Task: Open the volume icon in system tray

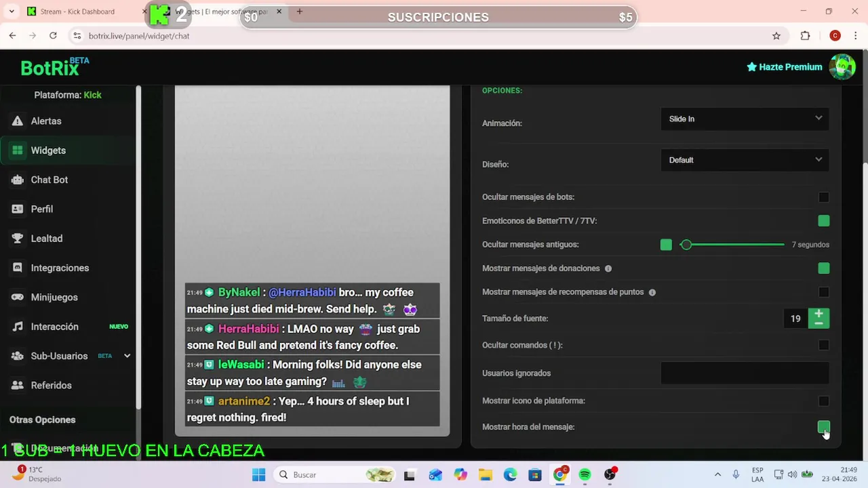Action: (792, 474)
